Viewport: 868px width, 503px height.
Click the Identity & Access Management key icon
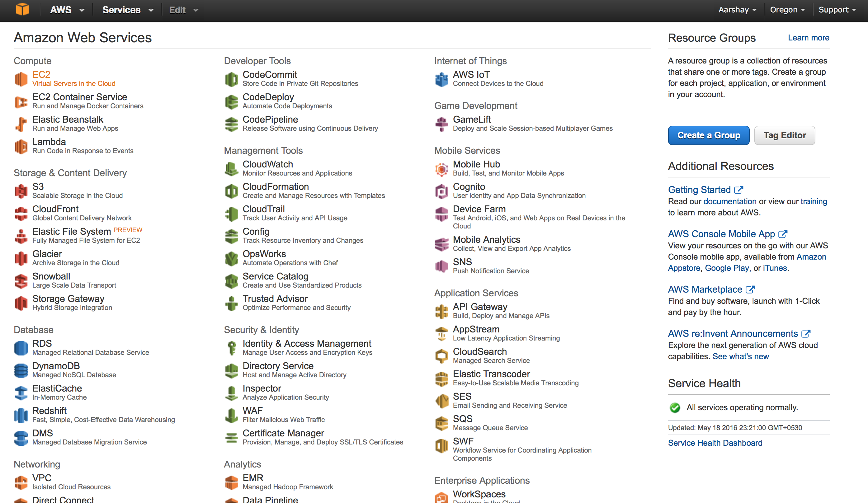pyautogui.click(x=231, y=348)
